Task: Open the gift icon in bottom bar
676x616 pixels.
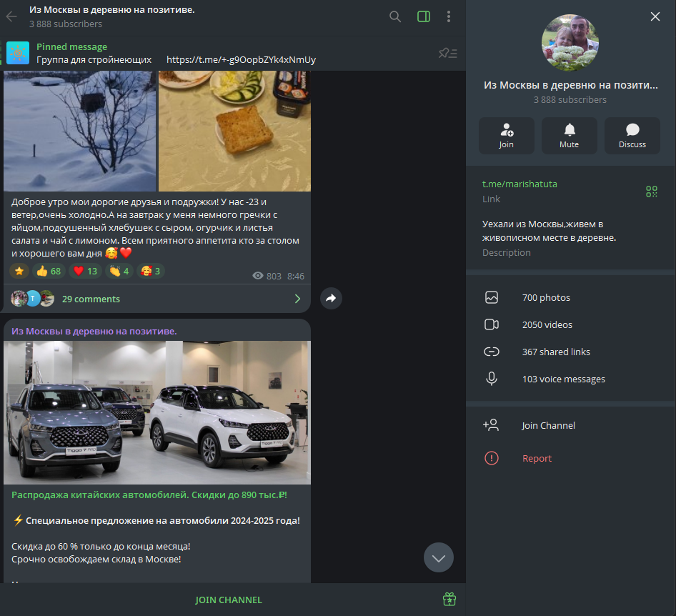Action: point(449,599)
